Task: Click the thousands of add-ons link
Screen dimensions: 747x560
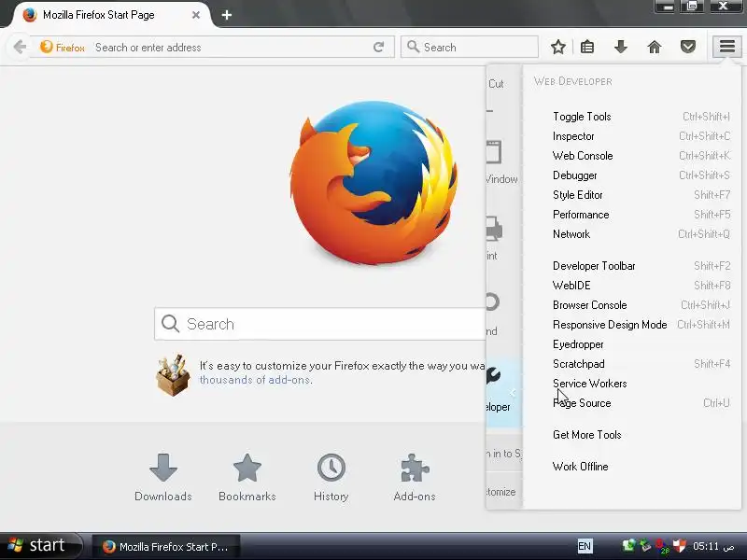Action: pos(255,380)
